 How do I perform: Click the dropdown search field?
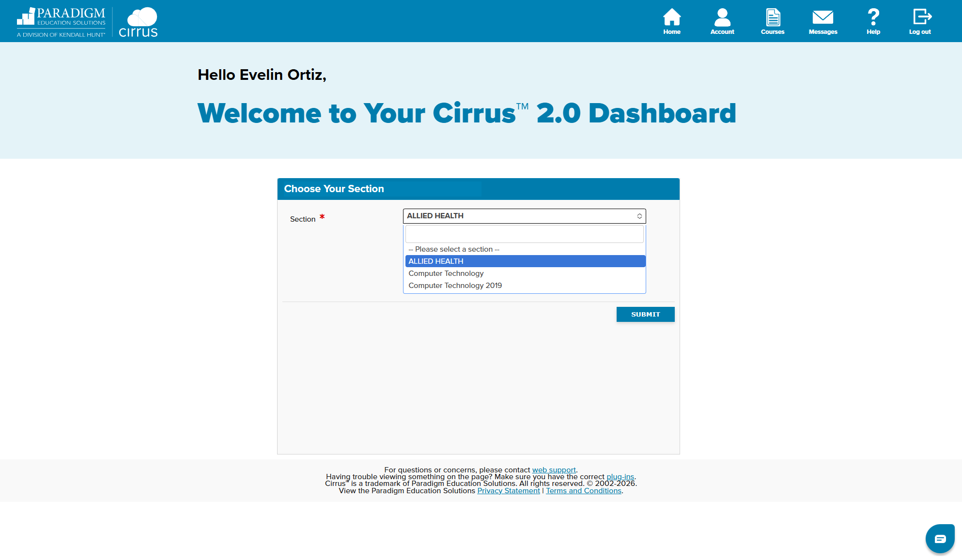tap(524, 234)
